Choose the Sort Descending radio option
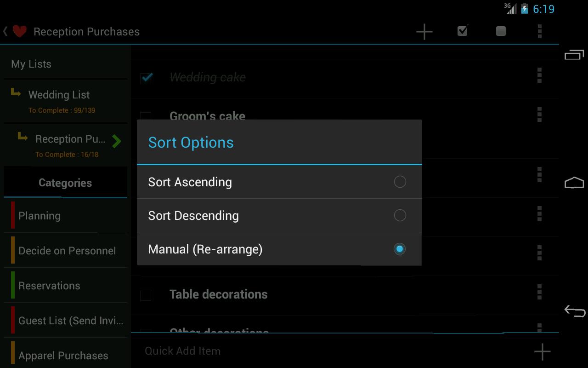The width and height of the screenshot is (588, 368). tap(400, 215)
